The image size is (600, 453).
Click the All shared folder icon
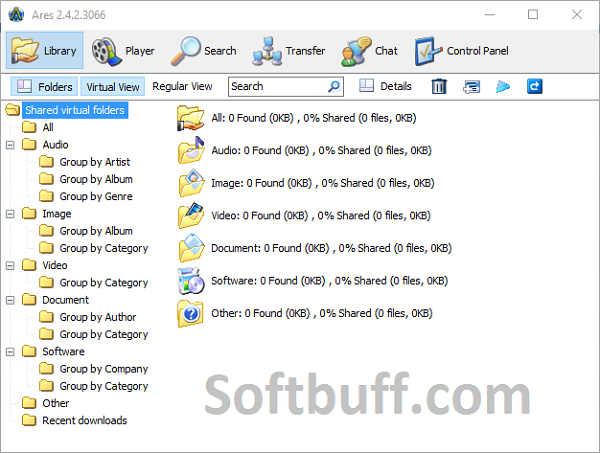191,118
